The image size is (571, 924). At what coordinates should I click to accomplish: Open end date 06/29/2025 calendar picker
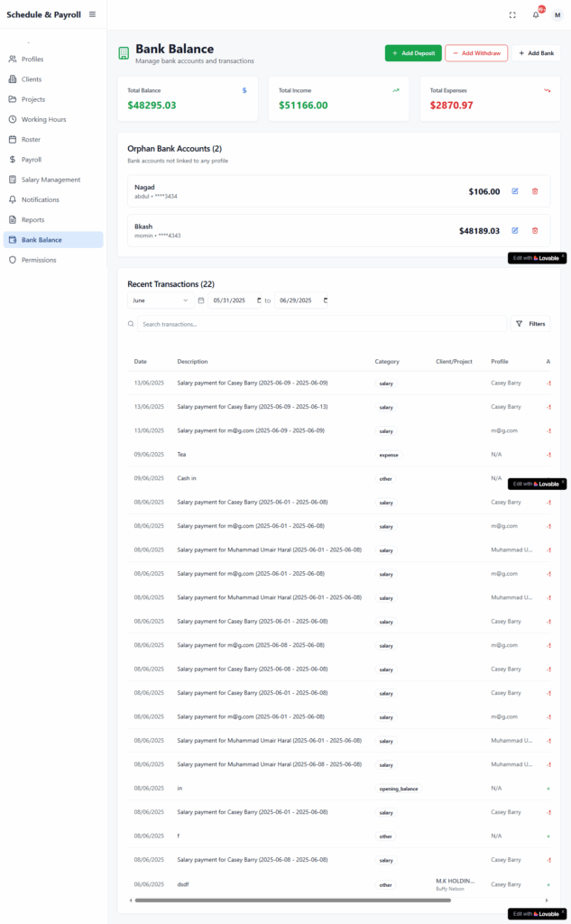click(326, 300)
